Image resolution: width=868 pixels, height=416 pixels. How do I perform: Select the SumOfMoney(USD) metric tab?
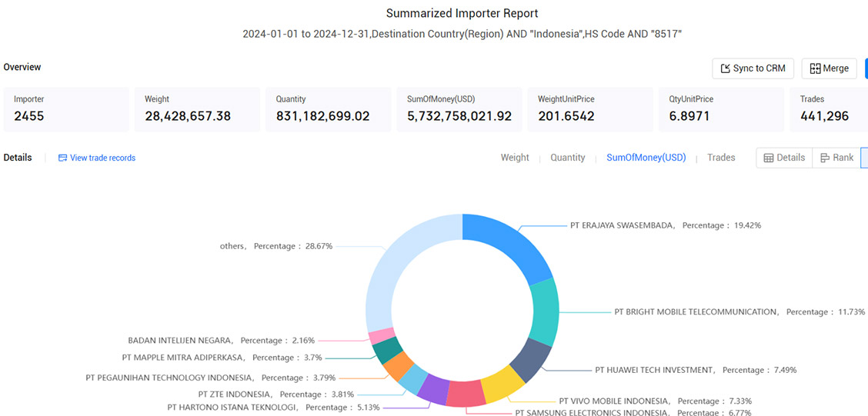646,158
